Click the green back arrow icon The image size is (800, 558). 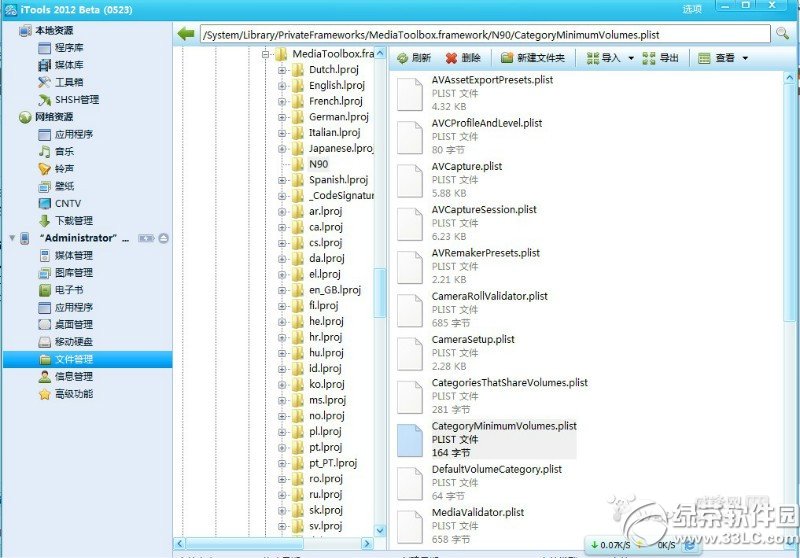point(185,34)
